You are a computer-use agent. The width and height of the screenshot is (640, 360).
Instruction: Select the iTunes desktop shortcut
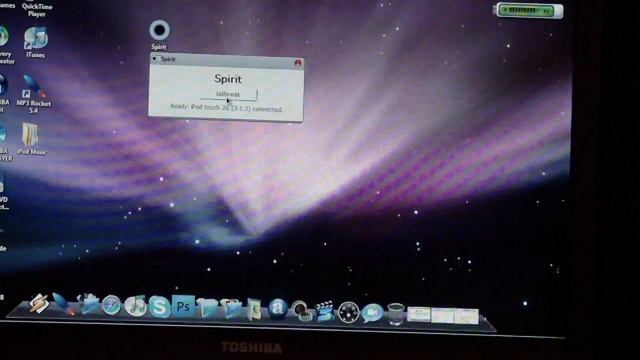click(x=36, y=42)
